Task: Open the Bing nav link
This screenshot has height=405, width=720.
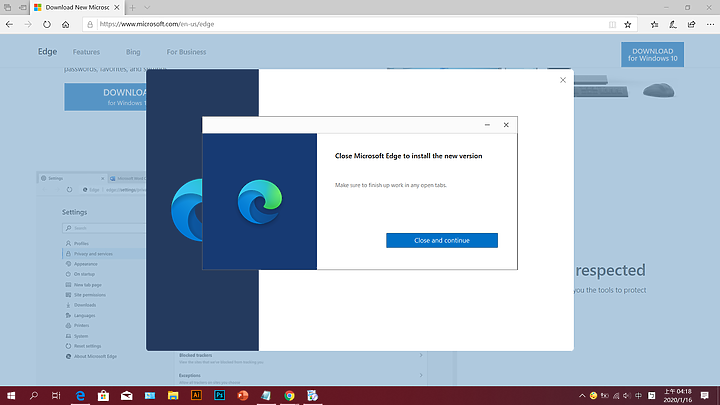Action: coord(133,52)
